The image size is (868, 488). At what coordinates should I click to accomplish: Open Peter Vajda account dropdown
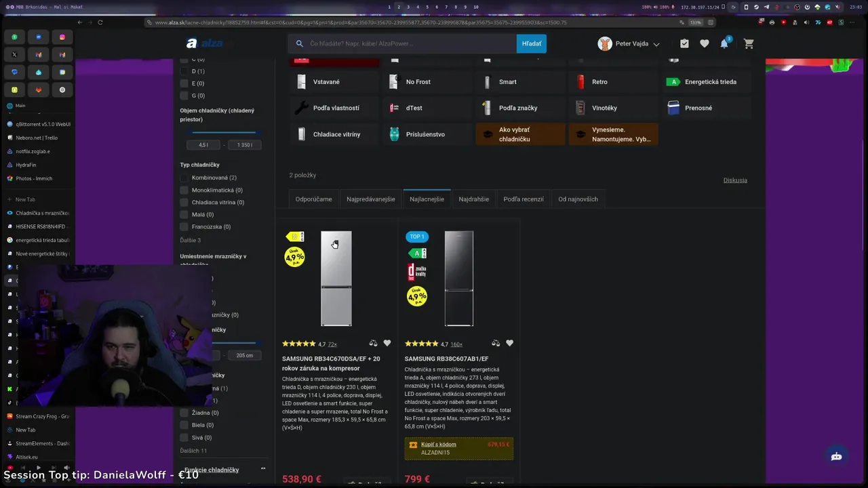pos(629,43)
